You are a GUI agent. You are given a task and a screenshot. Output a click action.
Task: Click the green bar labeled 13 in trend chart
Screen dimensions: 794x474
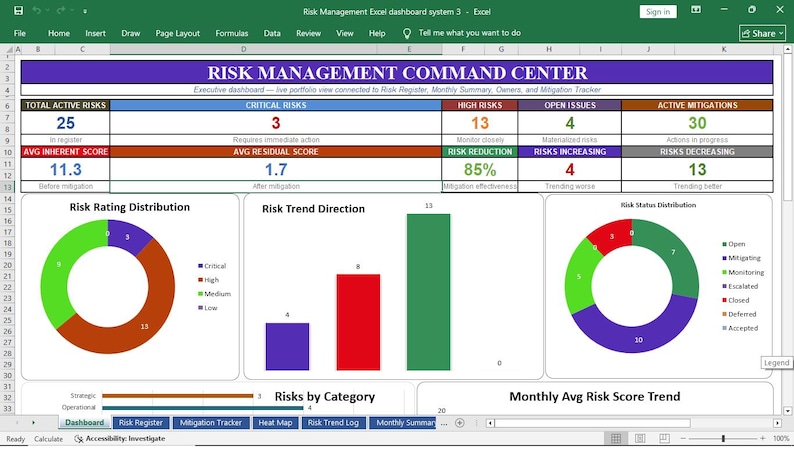428,292
